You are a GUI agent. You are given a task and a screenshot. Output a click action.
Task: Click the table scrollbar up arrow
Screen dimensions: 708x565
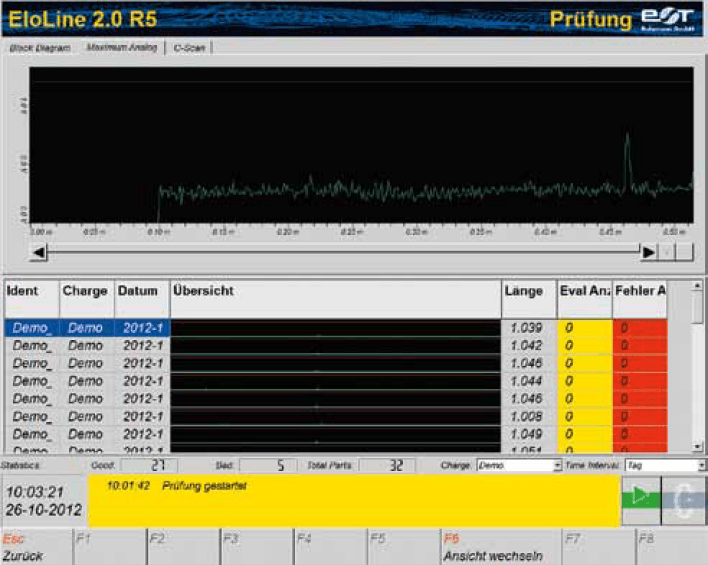(x=697, y=285)
